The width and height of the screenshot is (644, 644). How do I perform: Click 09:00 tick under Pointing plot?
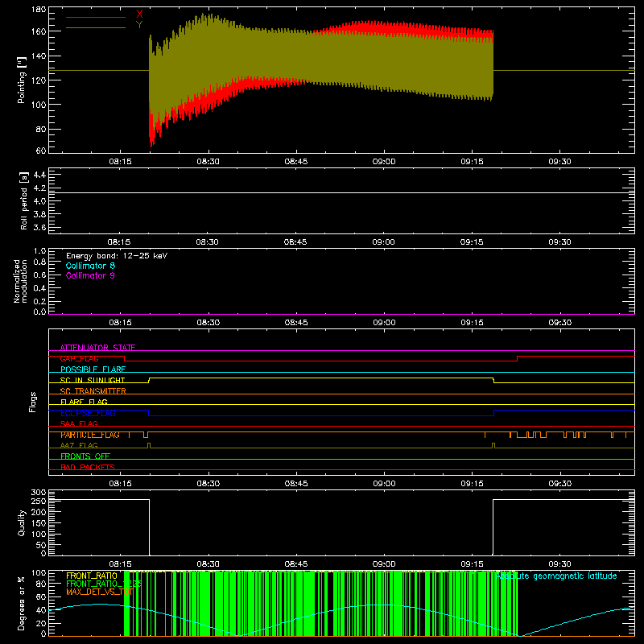point(384,162)
